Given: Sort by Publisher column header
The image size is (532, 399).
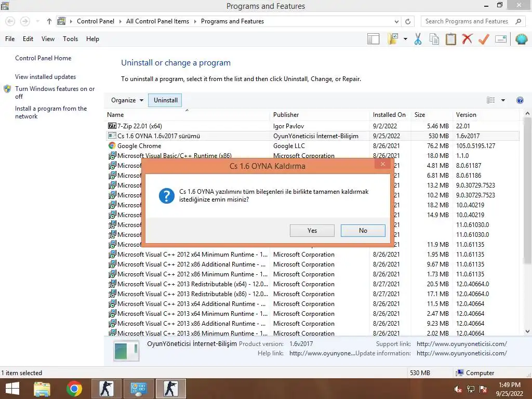Looking at the screenshot, I should pos(320,115).
